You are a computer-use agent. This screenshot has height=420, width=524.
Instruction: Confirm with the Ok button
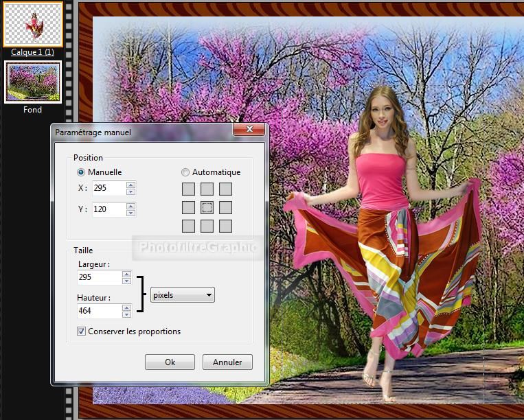pyautogui.click(x=170, y=362)
